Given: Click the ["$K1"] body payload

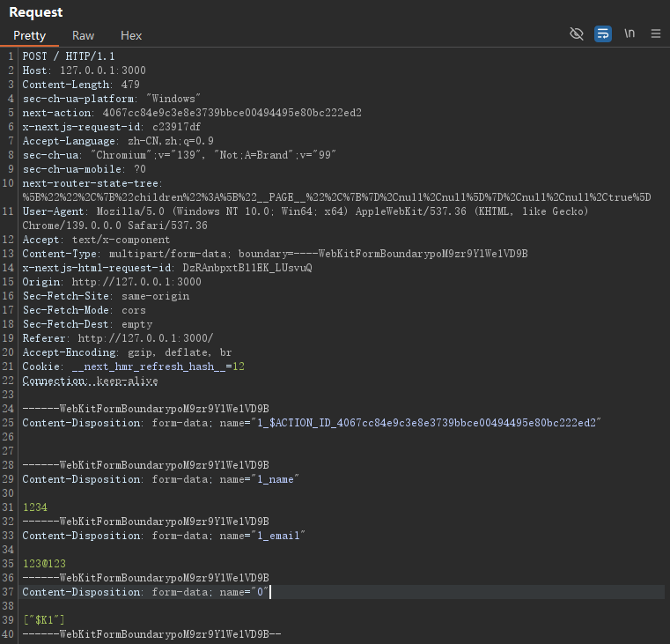Looking at the screenshot, I should (43, 620).
